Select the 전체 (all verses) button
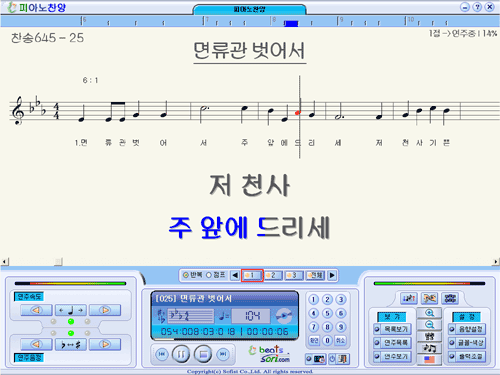This screenshot has width=500, height=375. click(x=315, y=275)
